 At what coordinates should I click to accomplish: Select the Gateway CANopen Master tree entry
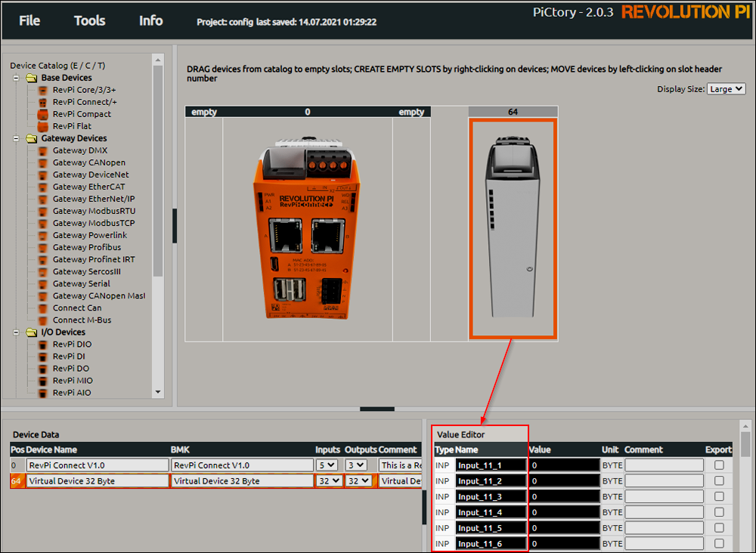(x=99, y=296)
